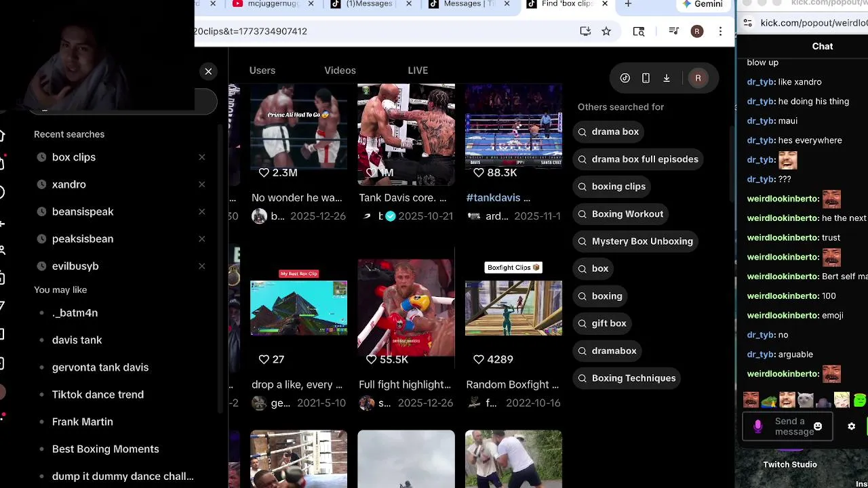The image size is (868, 488).
Task: Click the purple microphone icon in chat
Action: 758,426
